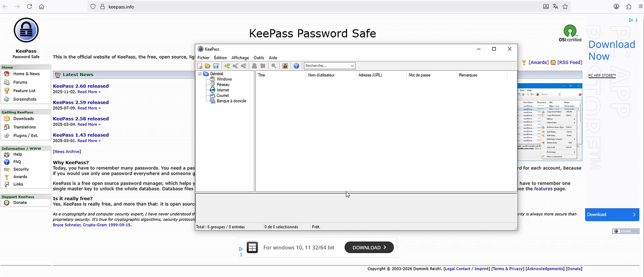Open the Affichage menu
Screen dimensions: 644x277
[x=240, y=58]
